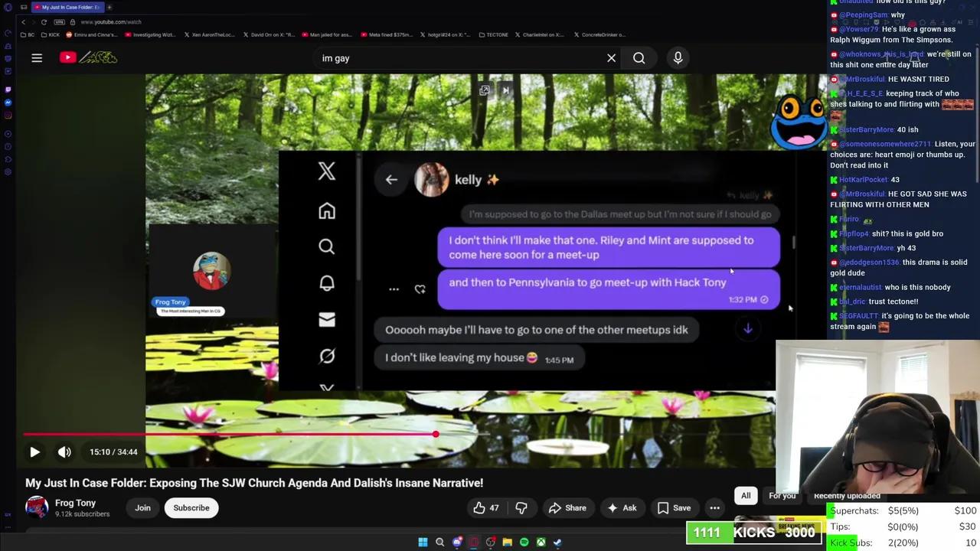Click the VPN badge in address bar
Screen dimensions: 980x551
pyautogui.click(x=61, y=22)
